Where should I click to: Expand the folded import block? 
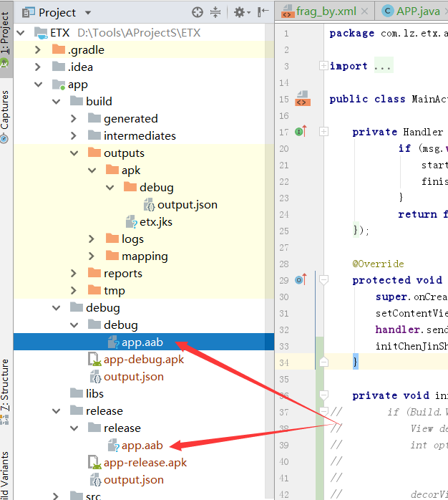tap(323, 66)
